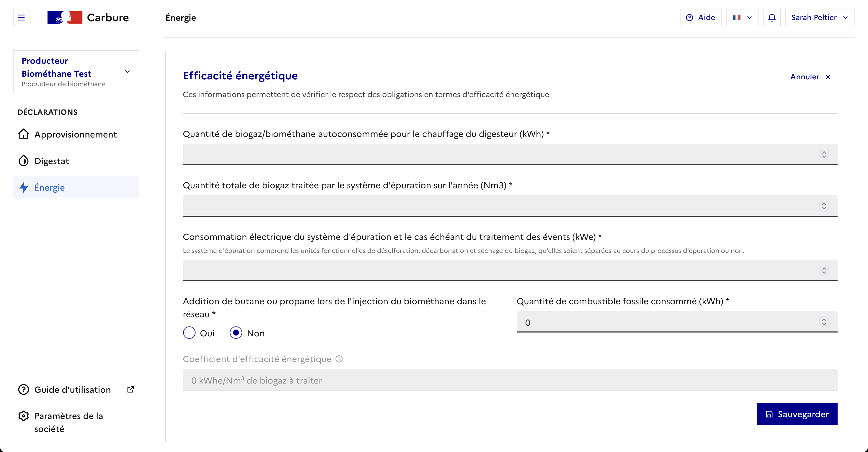Click the Sauvegarder button
The height and width of the screenshot is (452, 868).
(x=797, y=414)
